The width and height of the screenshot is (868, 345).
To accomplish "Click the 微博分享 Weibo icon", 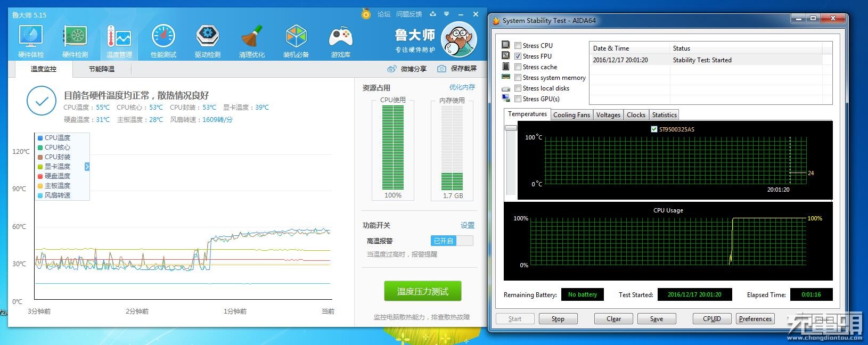I will [x=392, y=69].
